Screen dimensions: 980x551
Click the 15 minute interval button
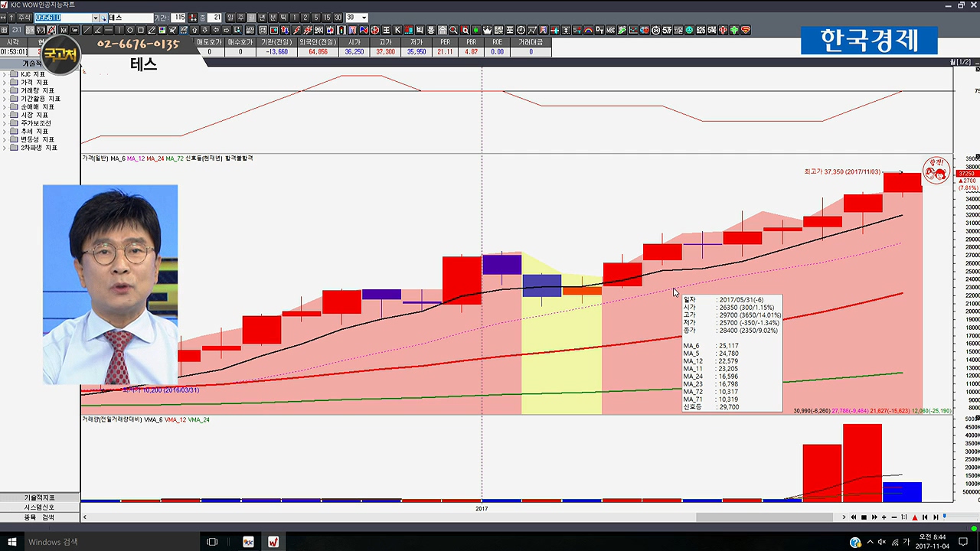tap(327, 18)
